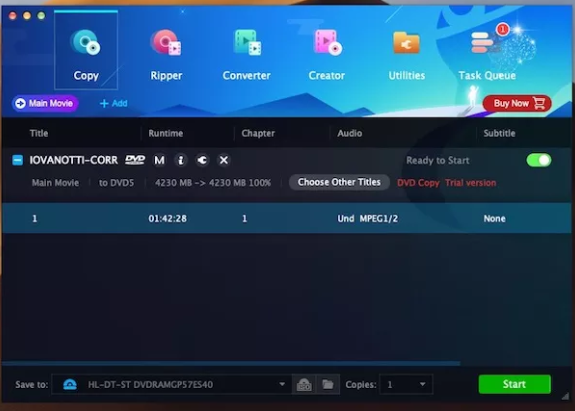Open the Creator module

327,55
